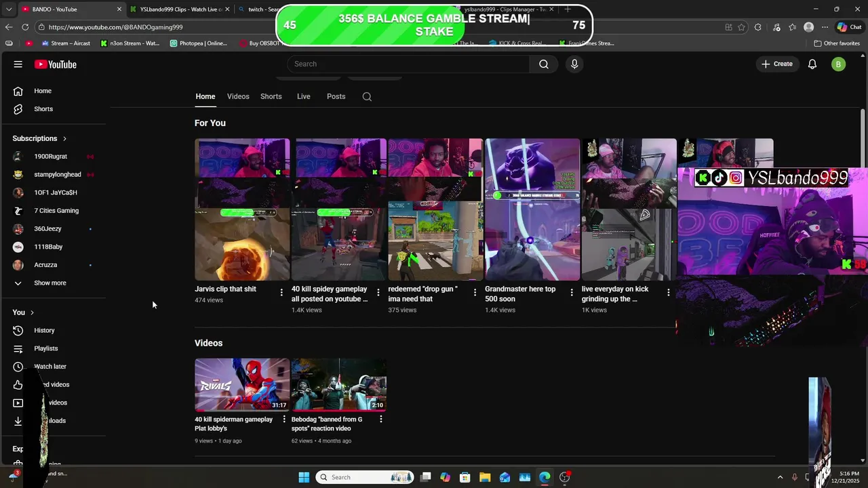
Task: Click the 40 kill spiderman gameplay title
Action: pos(233,424)
